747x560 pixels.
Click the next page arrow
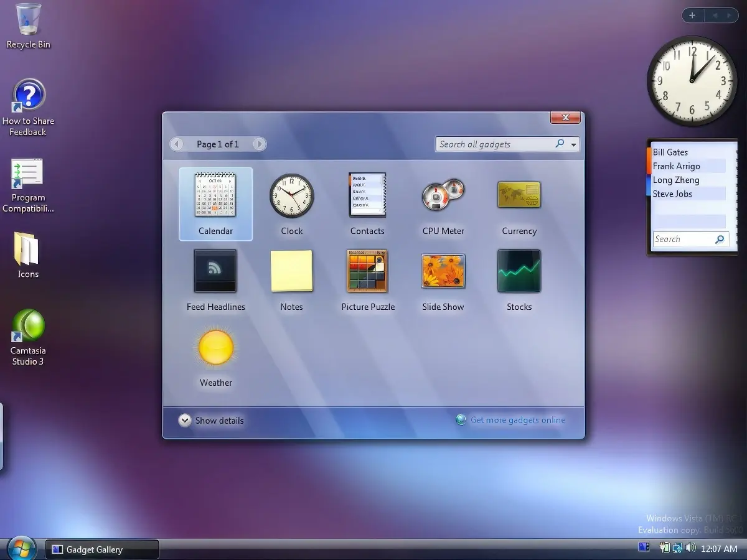260,144
